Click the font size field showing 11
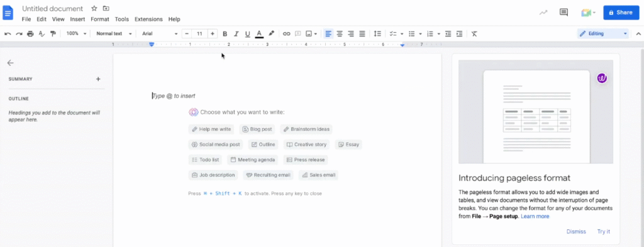Screen dimensions: 644x247 pos(199,34)
